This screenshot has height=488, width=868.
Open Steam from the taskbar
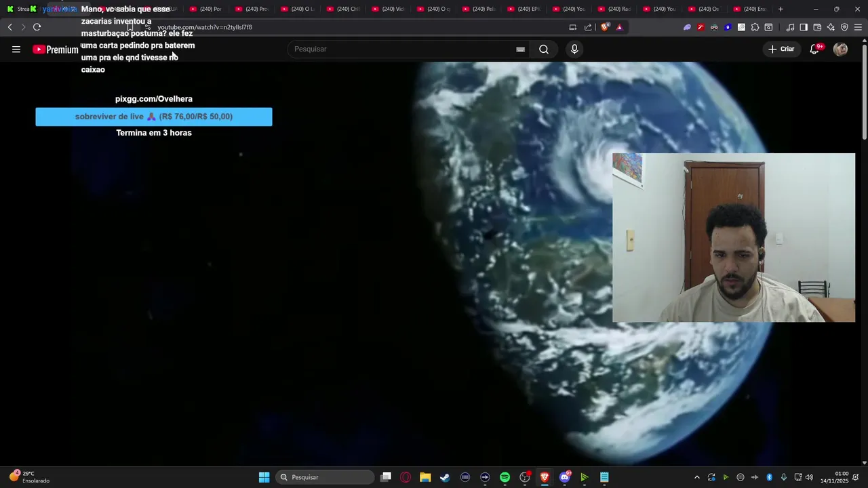click(445, 477)
